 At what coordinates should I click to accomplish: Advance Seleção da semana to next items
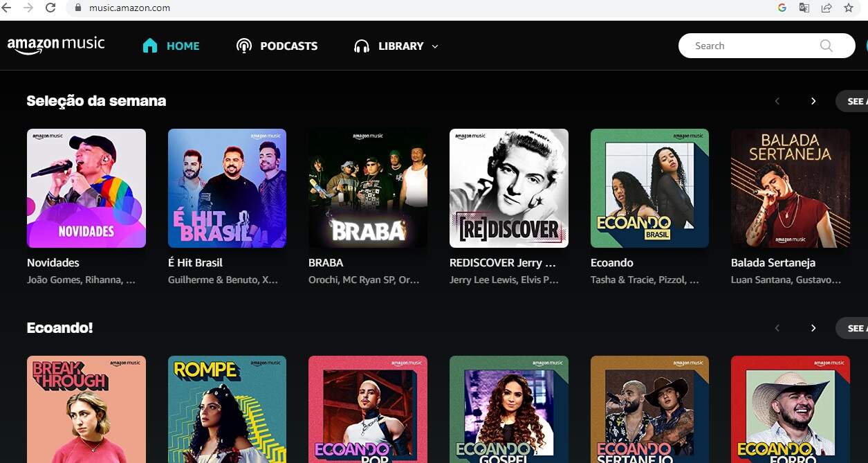point(813,101)
